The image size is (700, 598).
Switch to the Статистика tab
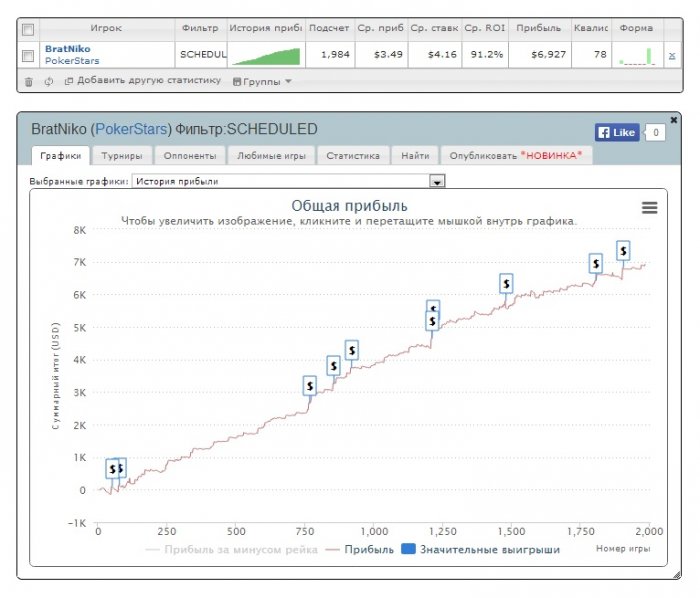pos(353,156)
